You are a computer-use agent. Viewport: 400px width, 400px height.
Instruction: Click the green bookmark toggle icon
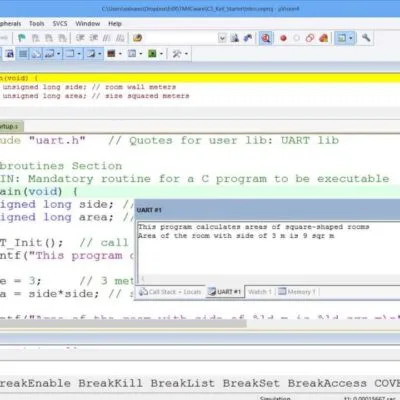coord(22,38)
